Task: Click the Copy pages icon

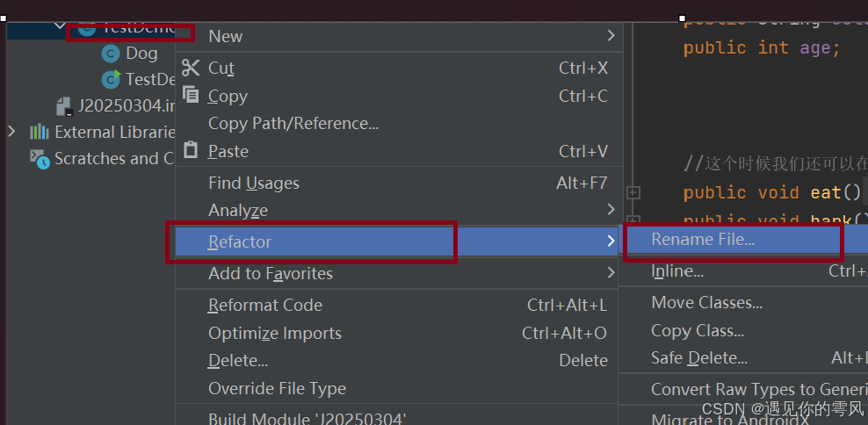Action: tap(191, 95)
